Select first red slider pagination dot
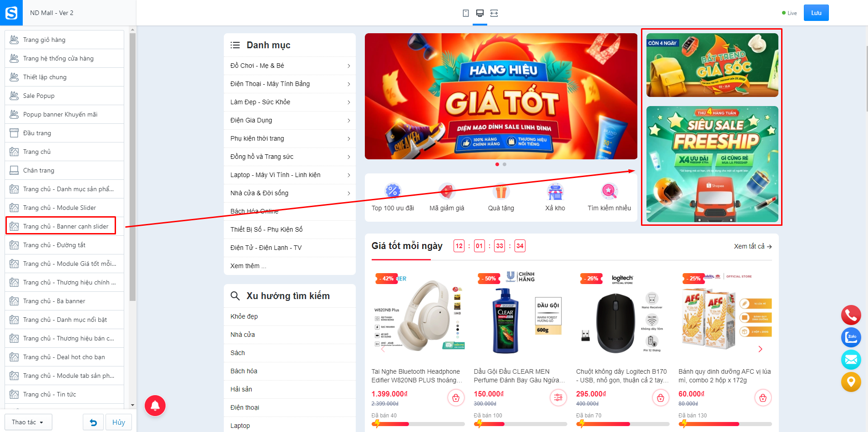The height and width of the screenshot is (432, 868). pyautogui.click(x=497, y=164)
